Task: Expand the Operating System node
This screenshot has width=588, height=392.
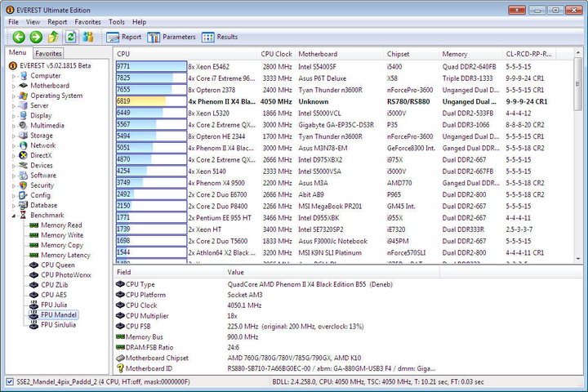Action: (14, 96)
